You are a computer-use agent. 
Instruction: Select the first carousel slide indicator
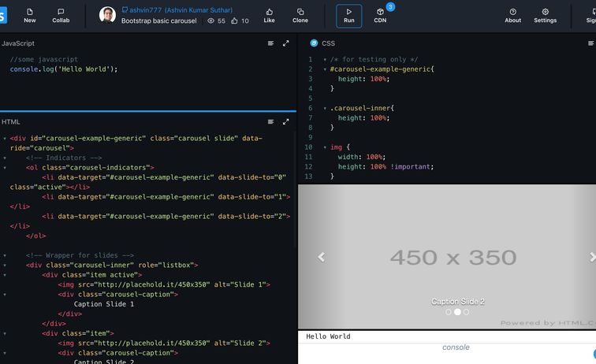449,312
